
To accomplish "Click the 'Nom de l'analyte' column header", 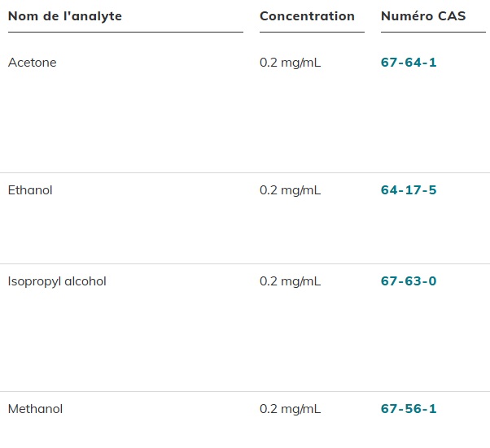I will click(x=65, y=16).
